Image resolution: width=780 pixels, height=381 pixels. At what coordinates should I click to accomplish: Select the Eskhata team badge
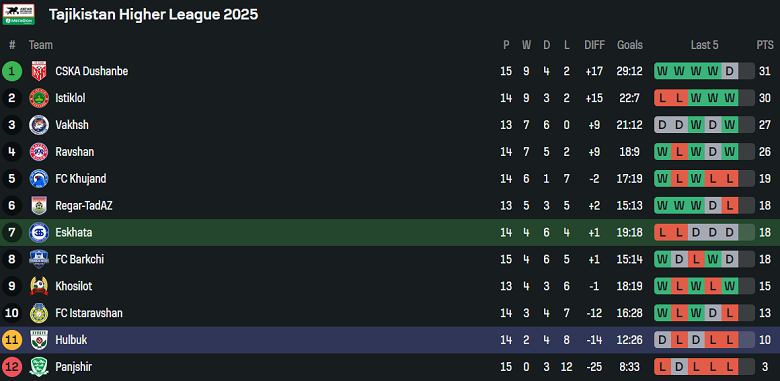pyautogui.click(x=39, y=232)
